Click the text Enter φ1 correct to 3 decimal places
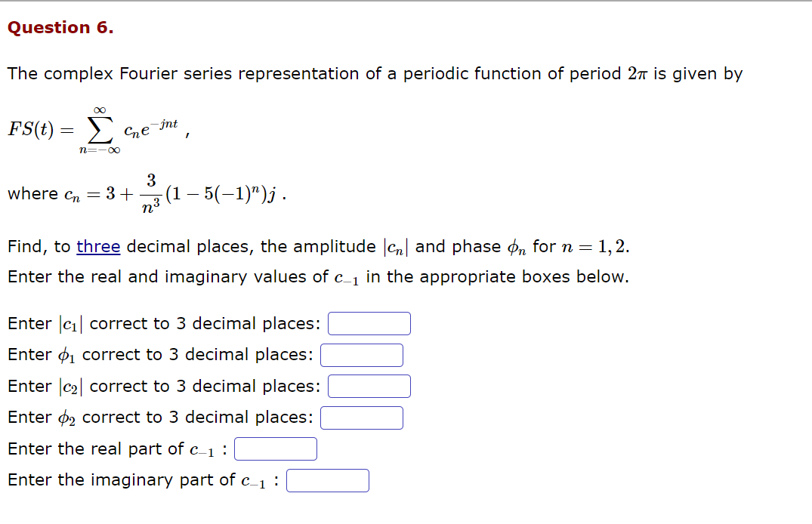812x524 pixels. (159, 355)
